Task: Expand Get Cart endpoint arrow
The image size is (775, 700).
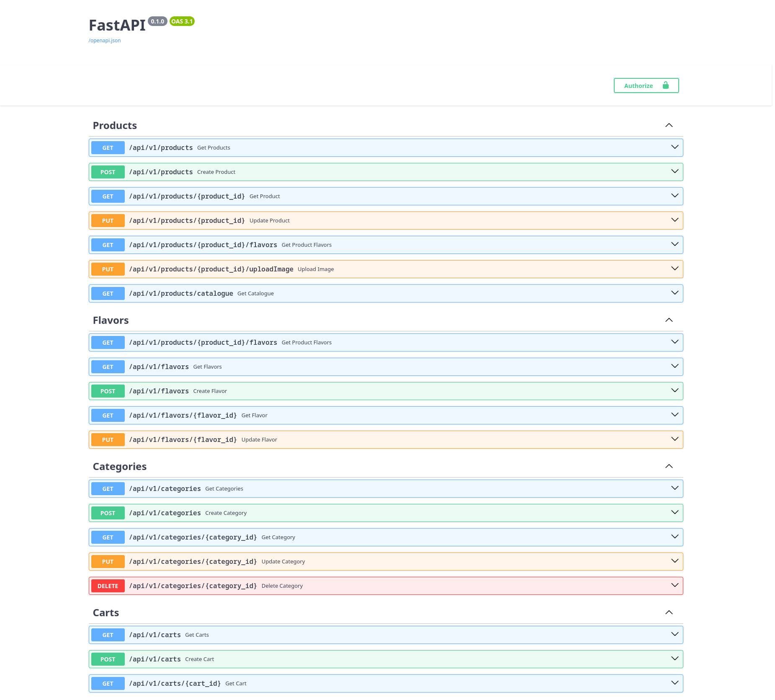Action: (675, 683)
